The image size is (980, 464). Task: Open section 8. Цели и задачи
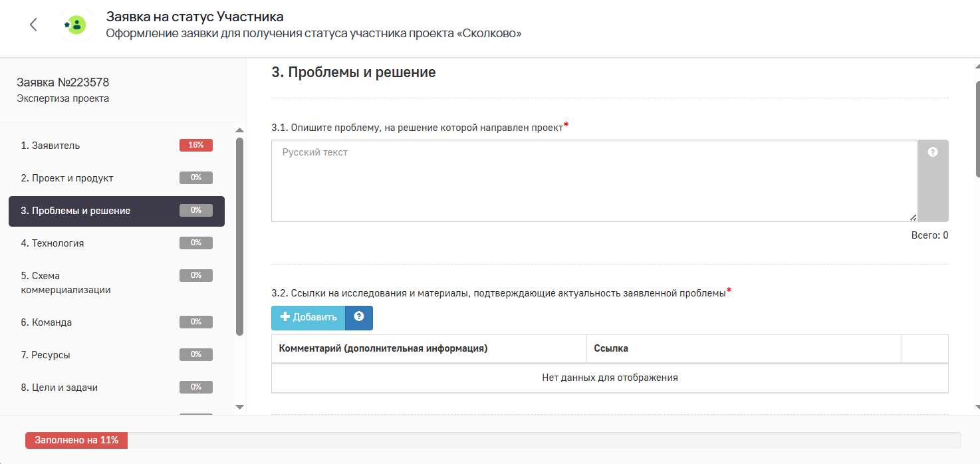[x=116, y=388]
